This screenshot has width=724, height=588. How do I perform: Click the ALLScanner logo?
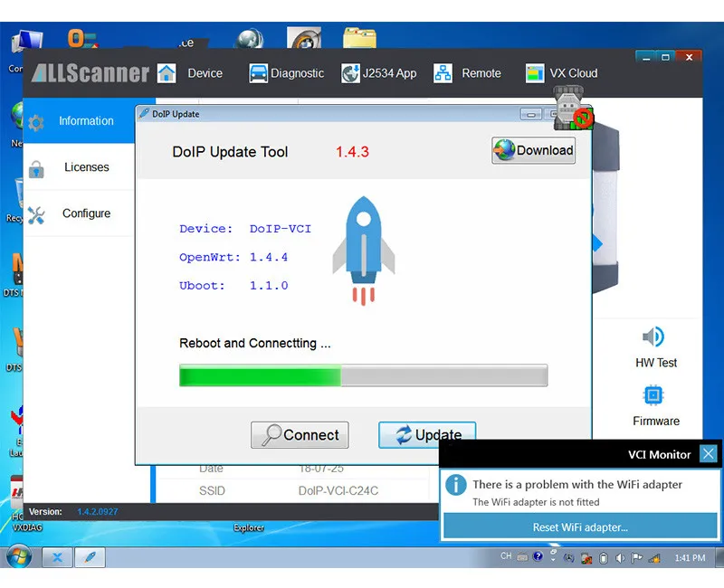[90, 73]
